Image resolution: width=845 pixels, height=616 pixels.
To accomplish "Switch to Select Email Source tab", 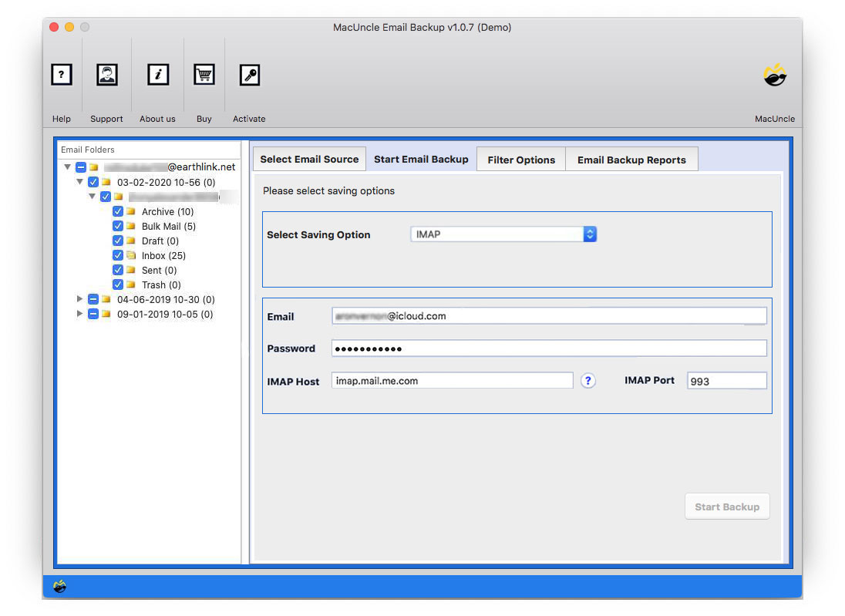I will point(309,159).
